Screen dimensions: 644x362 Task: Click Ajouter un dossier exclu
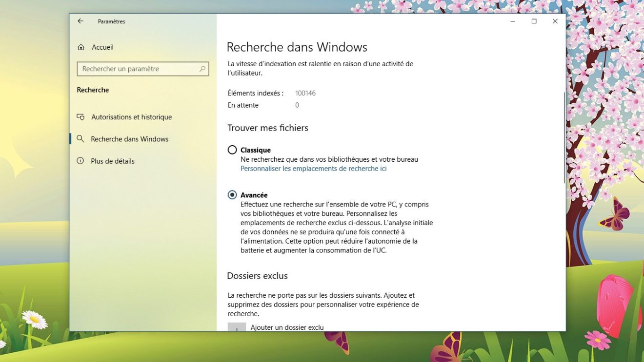(x=287, y=327)
